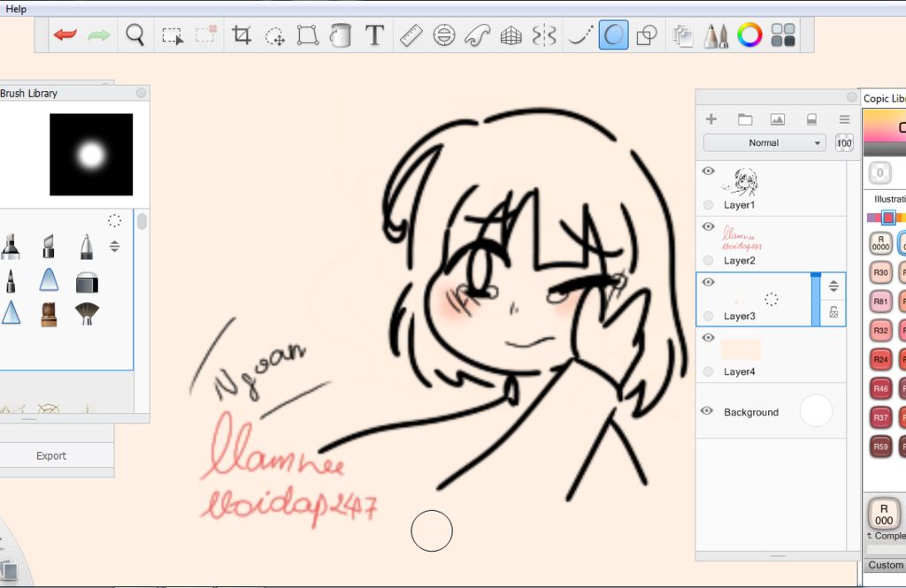Pick the R0000 Copic color swatch
This screenshot has height=588, width=906.
pos(880,243)
